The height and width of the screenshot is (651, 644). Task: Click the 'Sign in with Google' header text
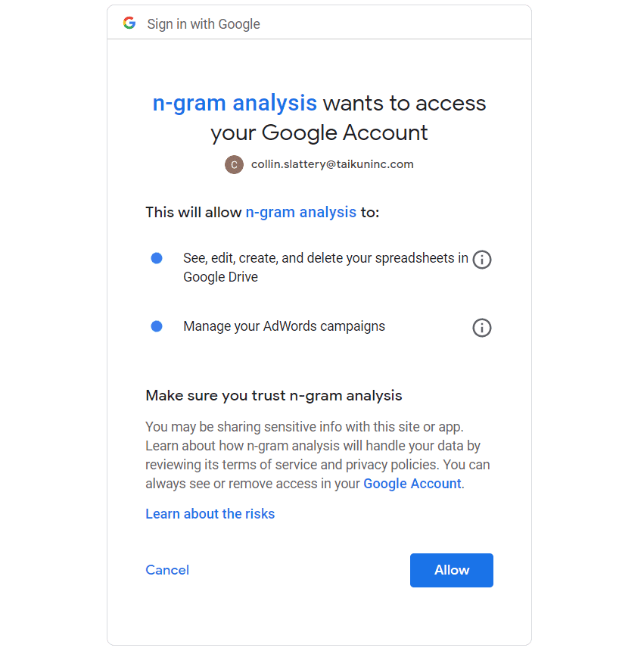[x=204, y=24]
